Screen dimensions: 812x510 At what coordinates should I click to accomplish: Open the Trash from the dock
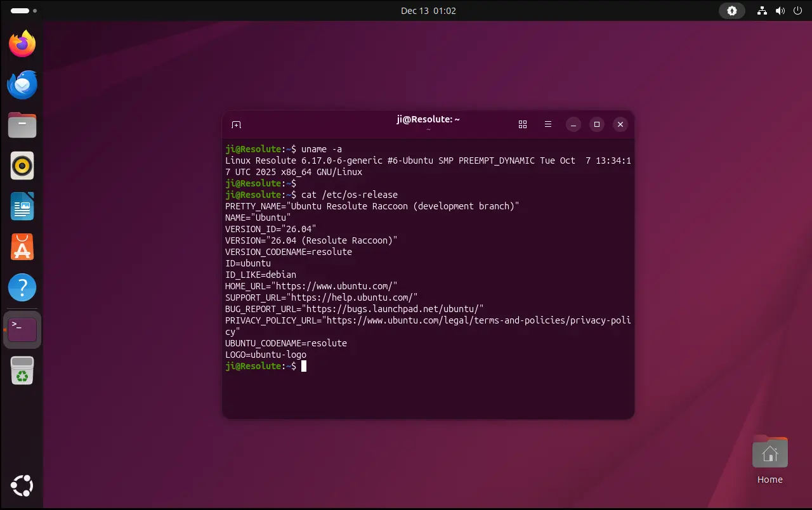(22, 370)
